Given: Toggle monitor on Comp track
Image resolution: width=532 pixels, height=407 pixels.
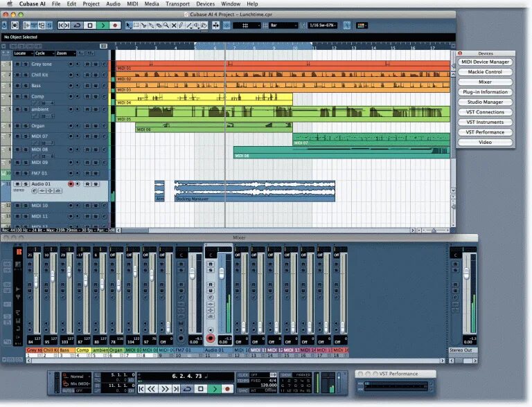Looking at the screenshot, I should [78, 96].
